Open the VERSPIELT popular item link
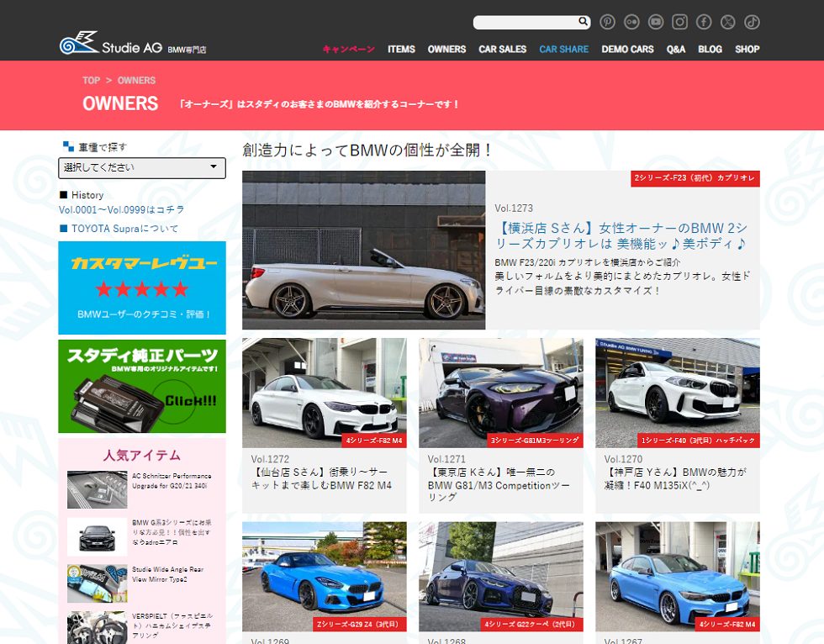This screenshot has width=824, height=644. click(x=172, y=626)
